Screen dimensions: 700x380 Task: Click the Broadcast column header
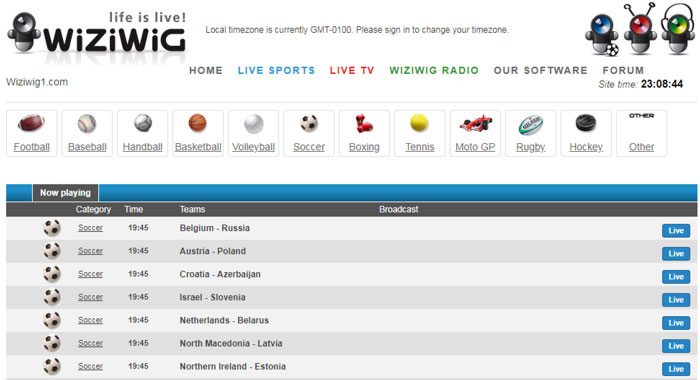pyautogui.click(x=399, y=209)
